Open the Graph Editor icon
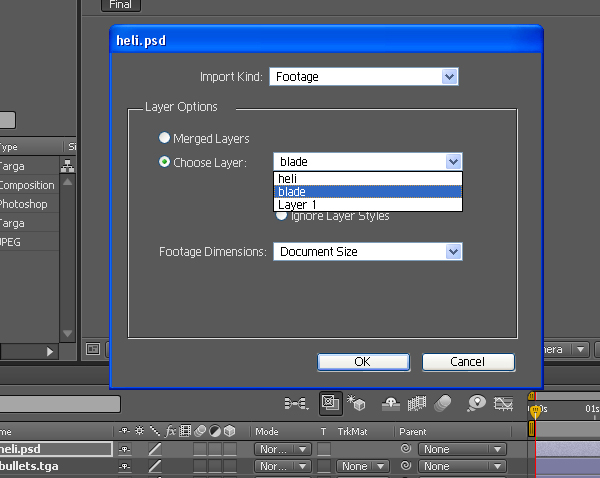Viewport: 600px width, 478px height. [503, 403]
